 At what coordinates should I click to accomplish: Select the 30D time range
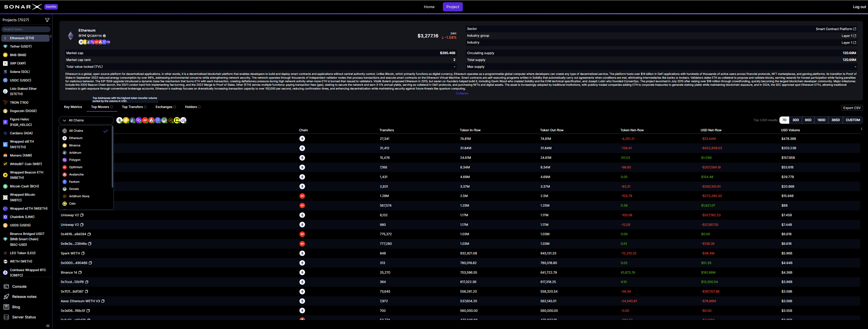point(796,120)
